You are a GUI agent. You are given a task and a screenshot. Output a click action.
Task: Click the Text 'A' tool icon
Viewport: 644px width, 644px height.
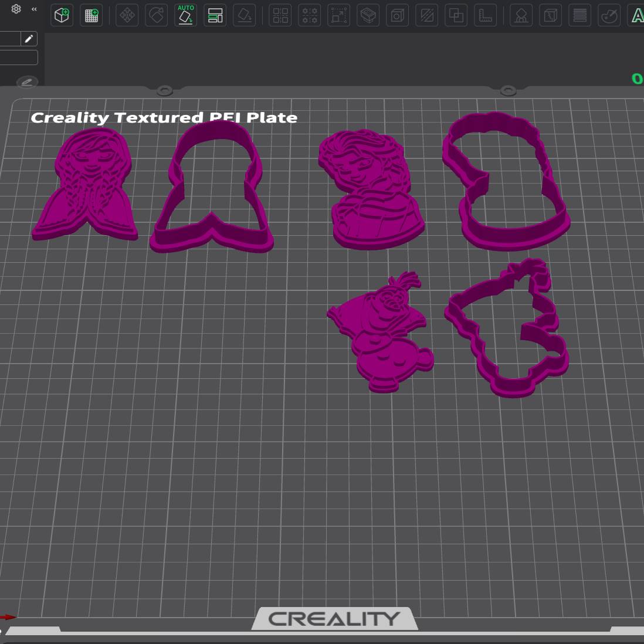pyautogui.click(x=636, y=15)
